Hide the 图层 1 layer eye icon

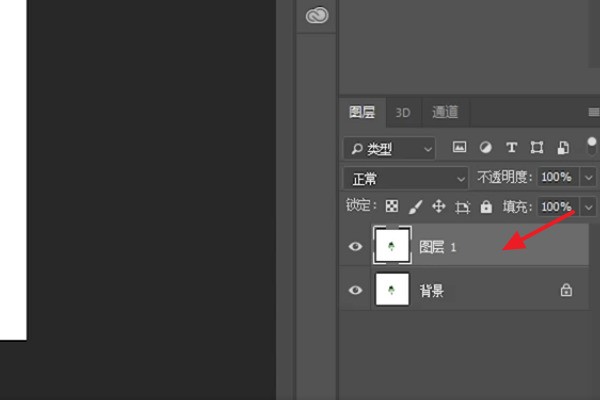point(355,246)
